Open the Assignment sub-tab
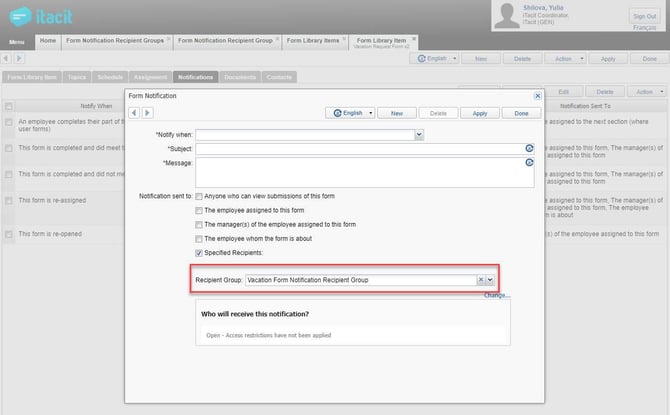This screenshot has width=670, height=415. (x=150, y=77)
